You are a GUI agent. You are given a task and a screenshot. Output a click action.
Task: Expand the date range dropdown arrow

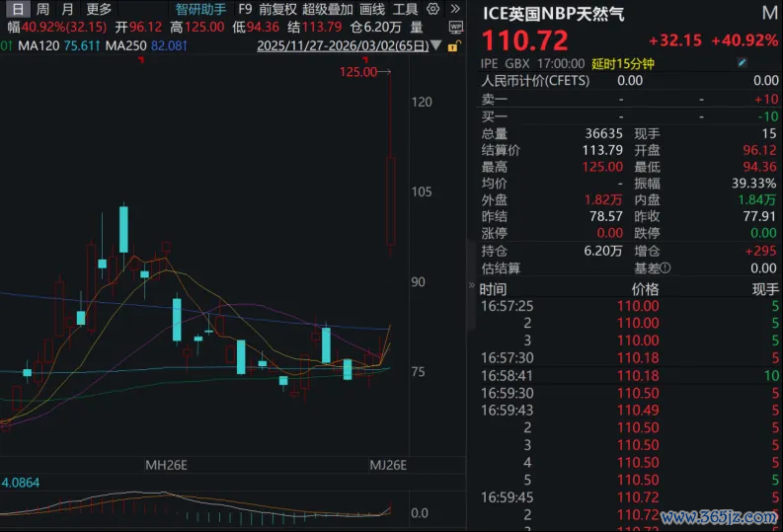[435, 46]
